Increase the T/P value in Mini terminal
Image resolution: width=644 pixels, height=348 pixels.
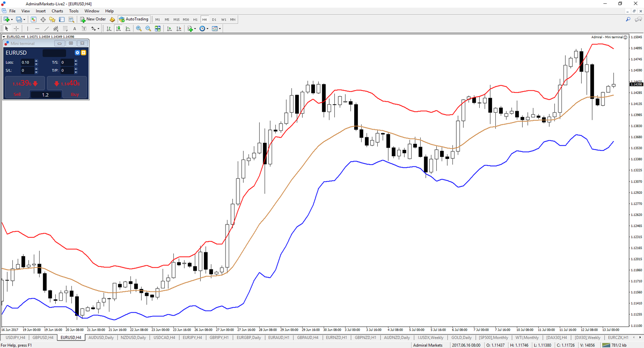coord(75,69)
